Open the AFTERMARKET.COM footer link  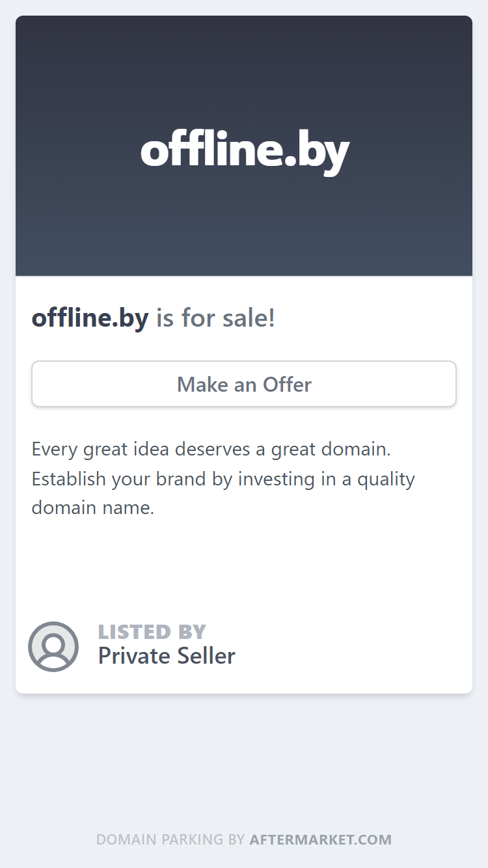click(321, 839)
